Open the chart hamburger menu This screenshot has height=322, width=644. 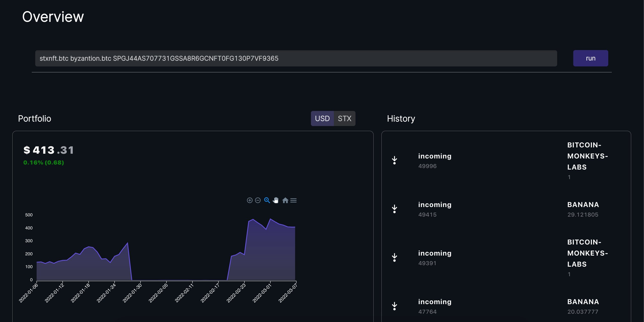click(293, 200)
